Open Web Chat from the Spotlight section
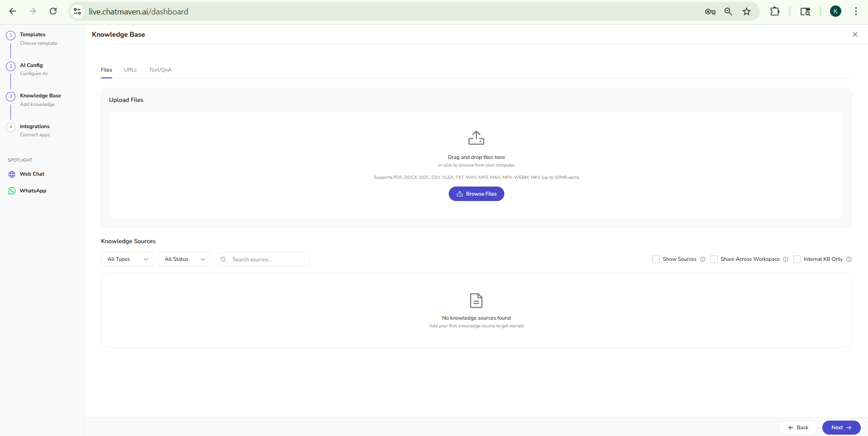Screen dimensions: 868x436 (32, 174)
